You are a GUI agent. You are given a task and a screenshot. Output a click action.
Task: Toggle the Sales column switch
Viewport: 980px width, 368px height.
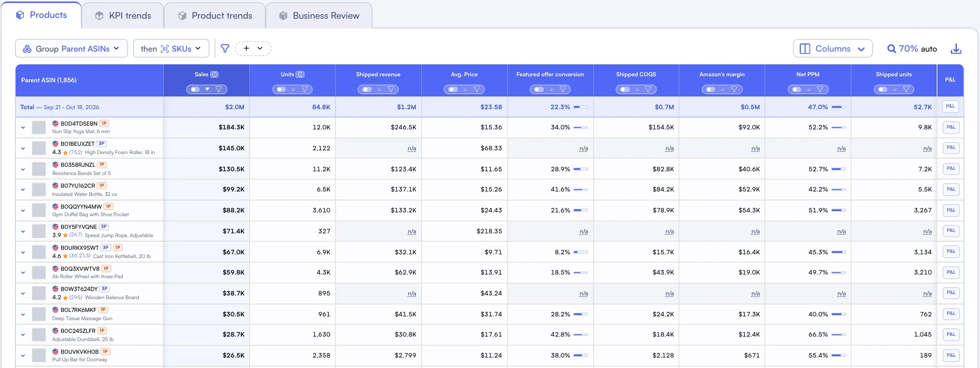[x=195, y=89]
